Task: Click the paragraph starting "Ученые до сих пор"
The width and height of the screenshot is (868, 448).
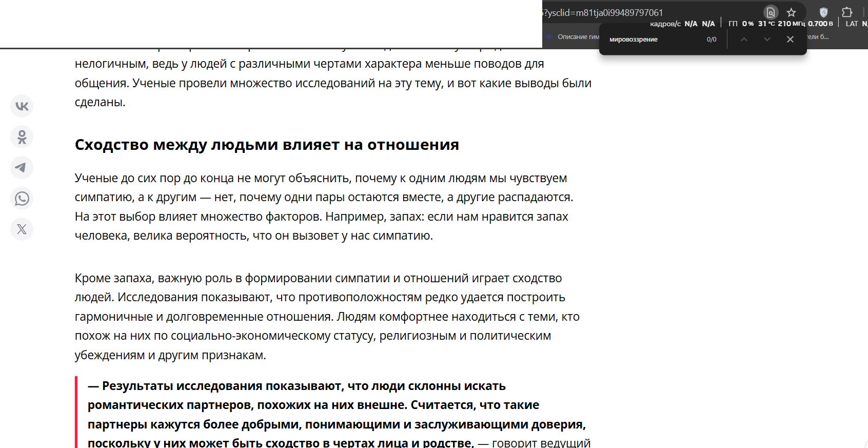Action: pyautogui.click(x=324, y=207)
